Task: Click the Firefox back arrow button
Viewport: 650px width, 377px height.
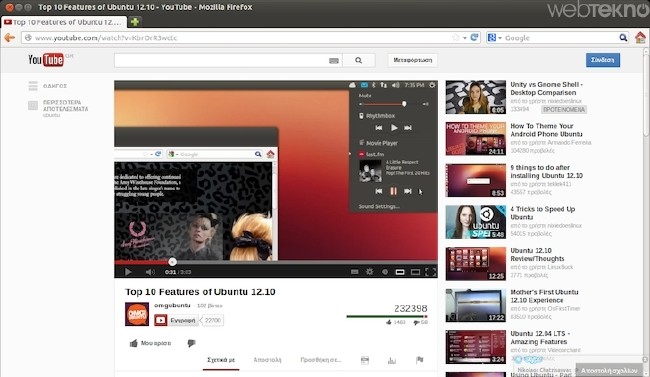Action: [9, 38]
